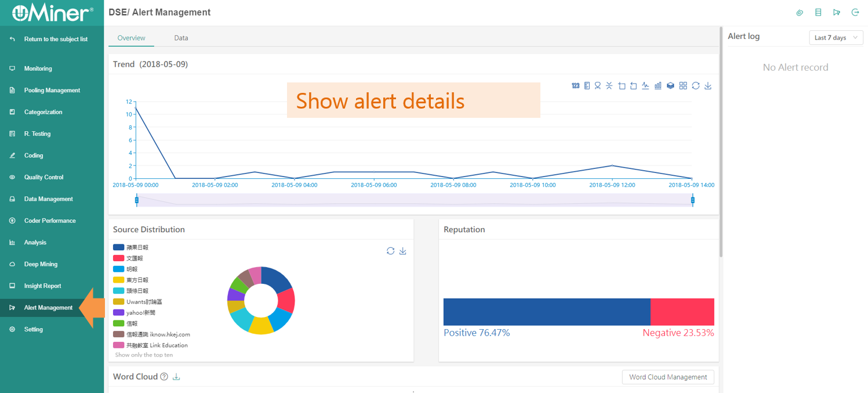Click the 123 numeric labels icon
The width and height of the screenshot is (868, 393).
(575, 86)
